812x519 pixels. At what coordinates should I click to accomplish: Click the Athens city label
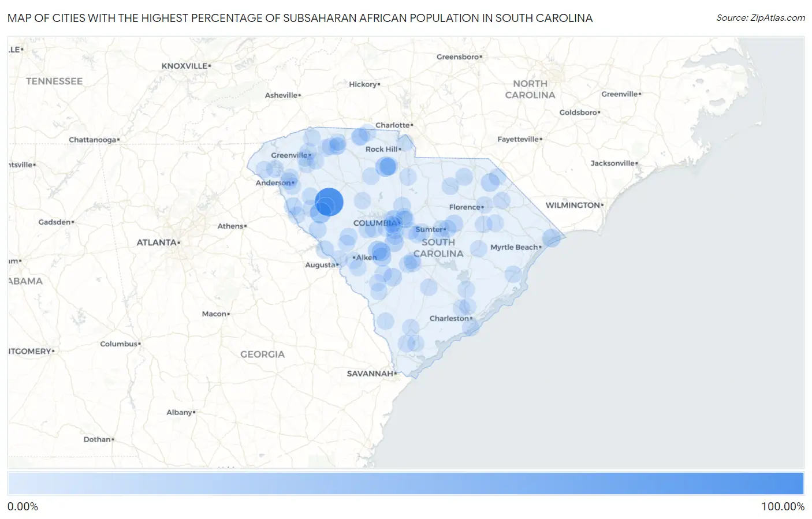click(231, 226)
